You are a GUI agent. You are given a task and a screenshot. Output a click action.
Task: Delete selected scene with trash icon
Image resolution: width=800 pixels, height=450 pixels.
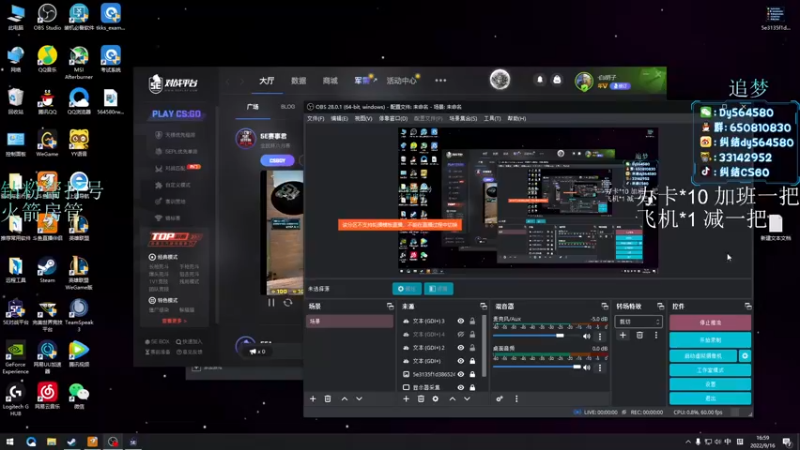click(x=328, y=399)
